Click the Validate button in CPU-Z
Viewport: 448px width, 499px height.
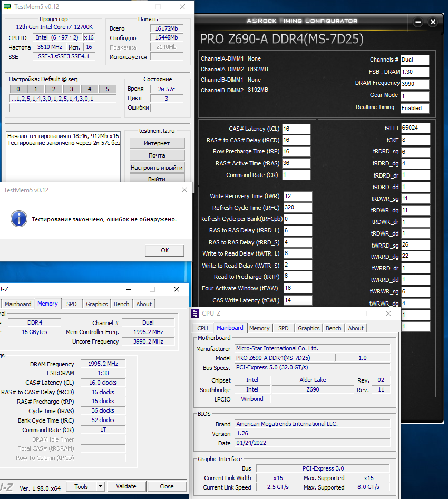click(x=126, y=486)
